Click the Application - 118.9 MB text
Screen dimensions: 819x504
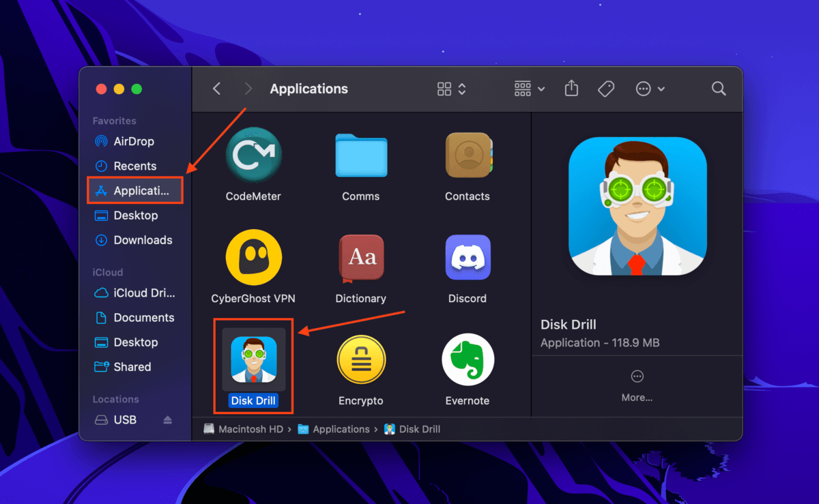pos(600,342)
